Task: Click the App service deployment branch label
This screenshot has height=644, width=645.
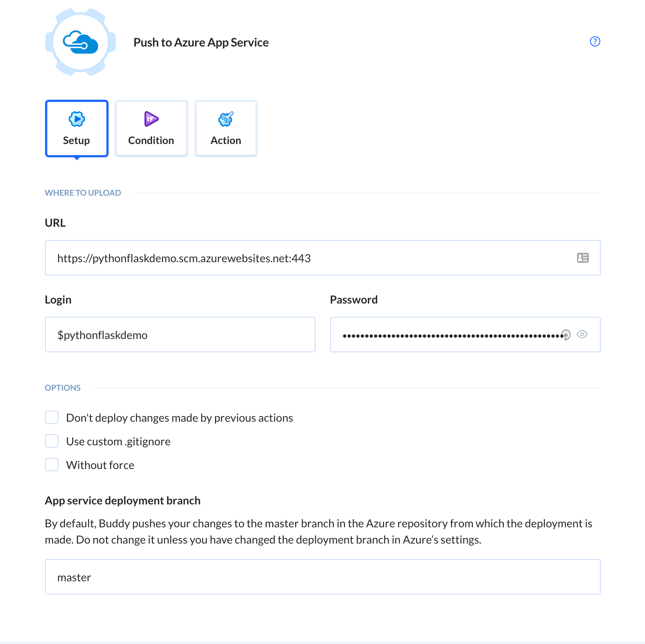Action: [x=123, y=501]
